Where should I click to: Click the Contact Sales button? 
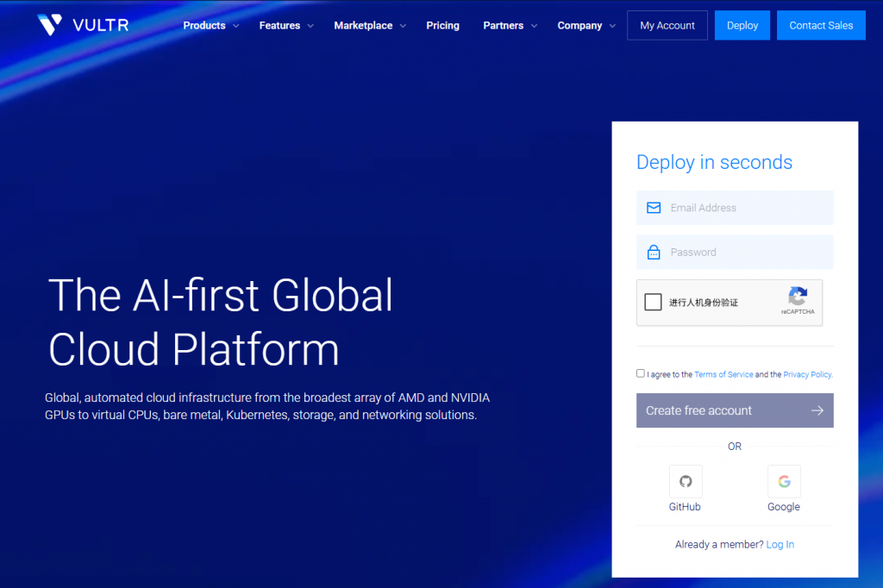point(821,25)
